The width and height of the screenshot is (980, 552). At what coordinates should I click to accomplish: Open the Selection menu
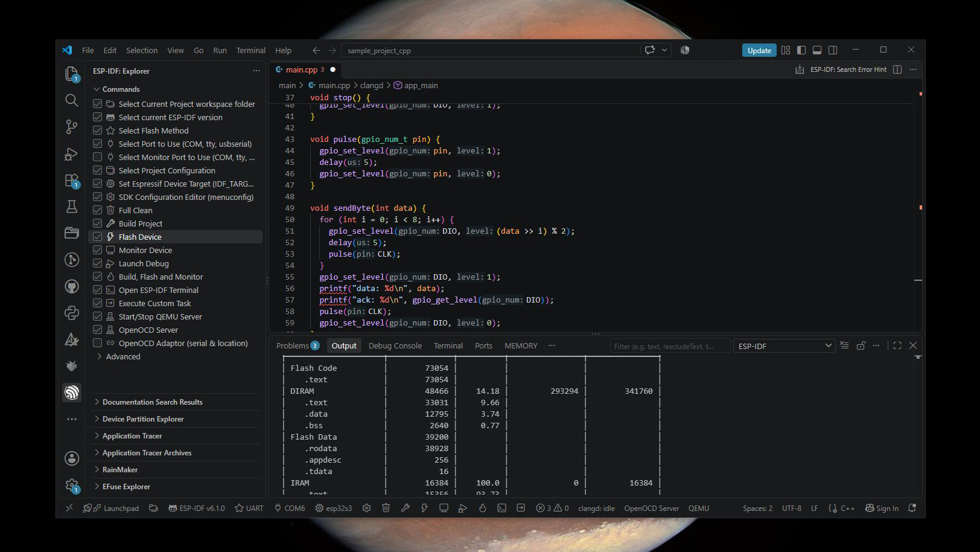click(142, 50)
